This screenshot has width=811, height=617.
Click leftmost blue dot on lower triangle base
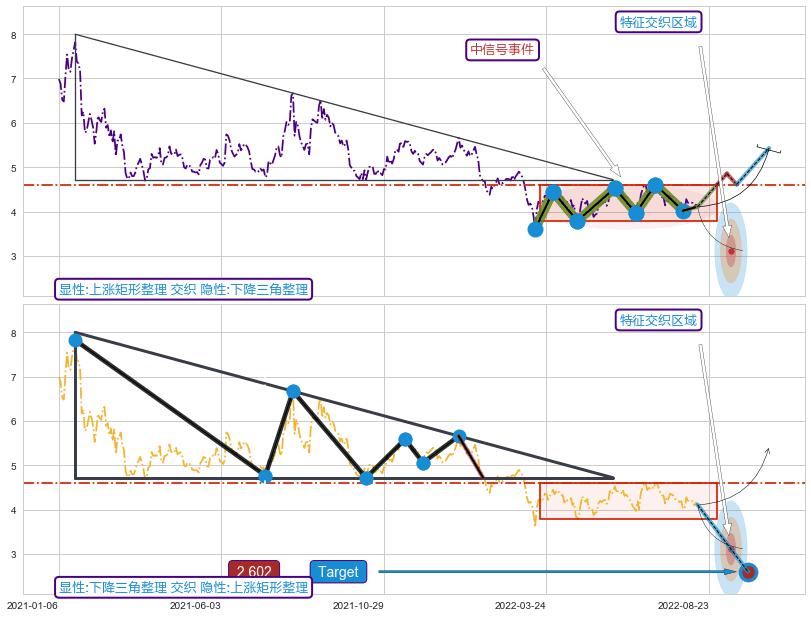click(265, 476)
